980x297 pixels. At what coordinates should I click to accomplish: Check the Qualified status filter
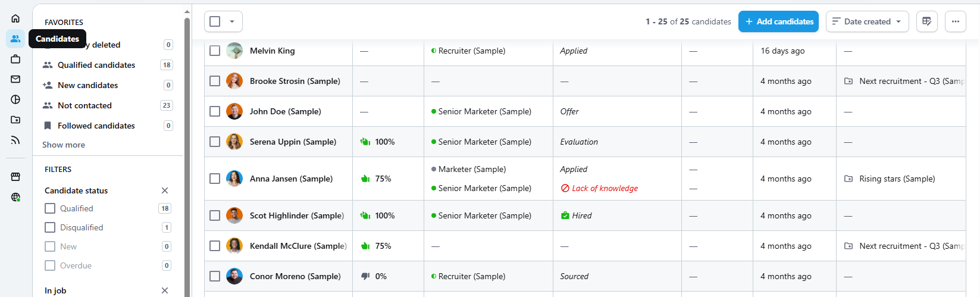(x=50, y=208)
